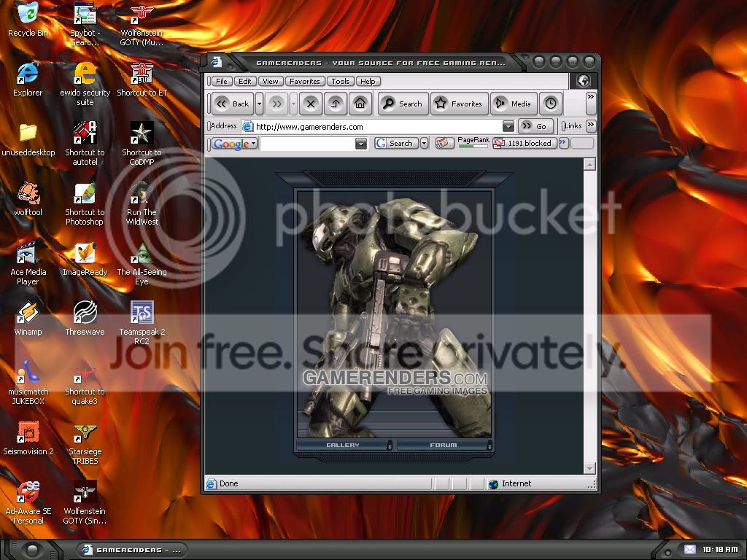Open the address bar dropdown
Viewport: 747px width, 560px height.
click(508, 126)
